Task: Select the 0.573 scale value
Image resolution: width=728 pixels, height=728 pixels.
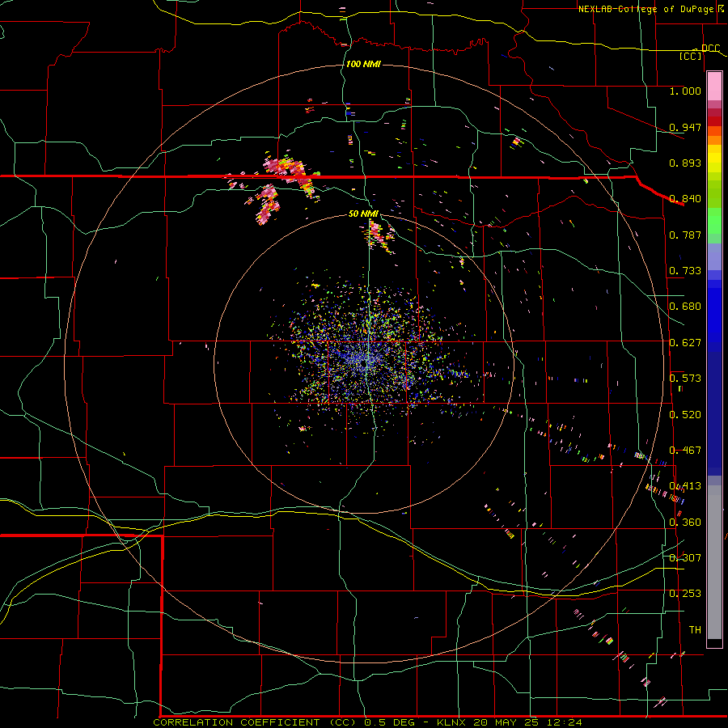Action: (x=685, y=379)
